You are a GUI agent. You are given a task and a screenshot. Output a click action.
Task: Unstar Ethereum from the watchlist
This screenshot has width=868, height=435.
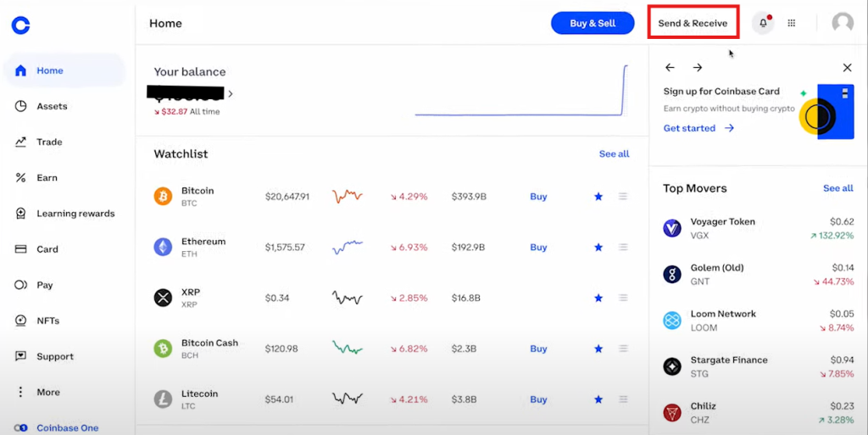(598, 248)
